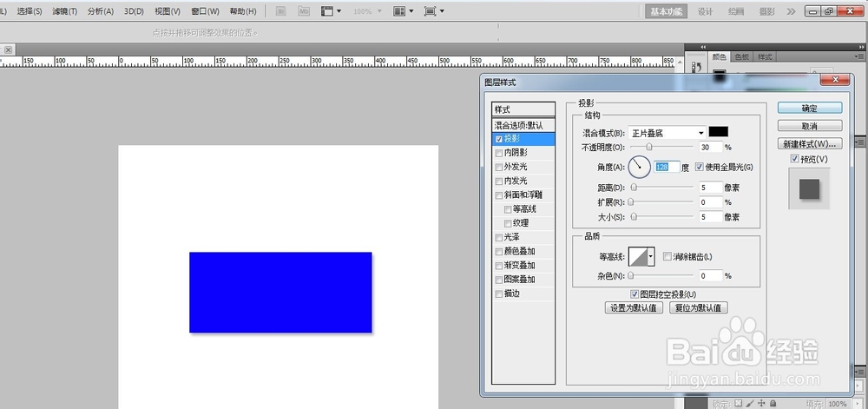Screen dimensions: 868x409
Task: Open the 视图(V) view menu
Action: click(168, 11)
